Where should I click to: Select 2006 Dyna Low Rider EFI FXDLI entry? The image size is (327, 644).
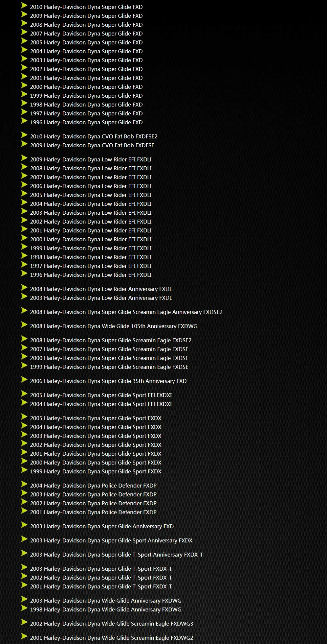point(91,186)
